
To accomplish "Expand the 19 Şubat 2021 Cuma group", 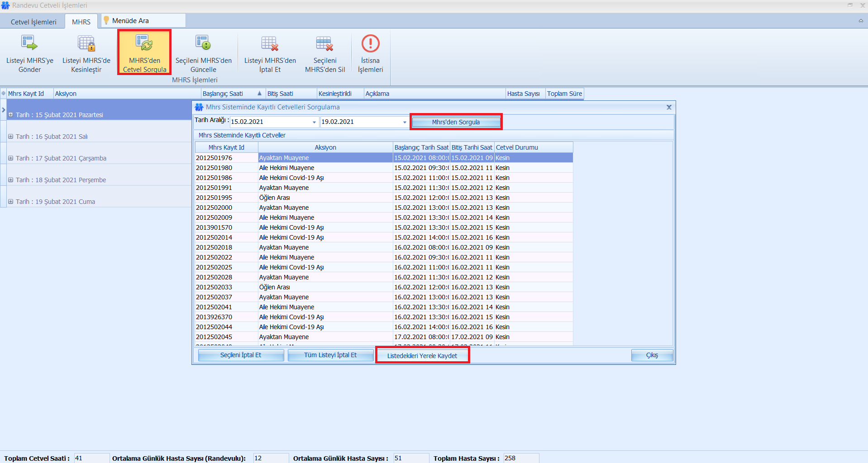I will pyautogui.click(x=10, y=202).
